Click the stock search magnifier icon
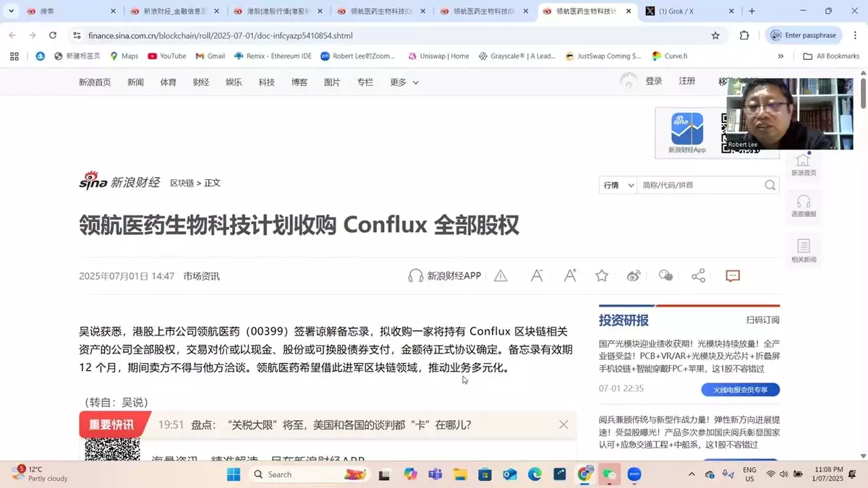Screen dimensions: 868x488 pos(770,185)
